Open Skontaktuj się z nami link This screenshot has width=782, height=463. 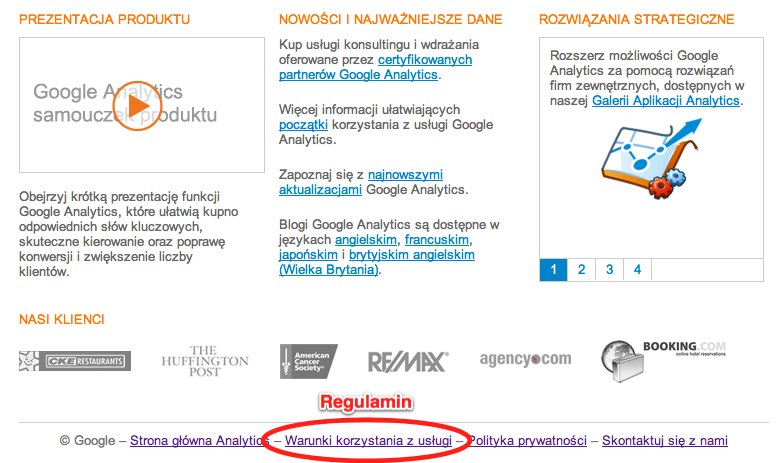pyautogui.click(x=665, y=441)
